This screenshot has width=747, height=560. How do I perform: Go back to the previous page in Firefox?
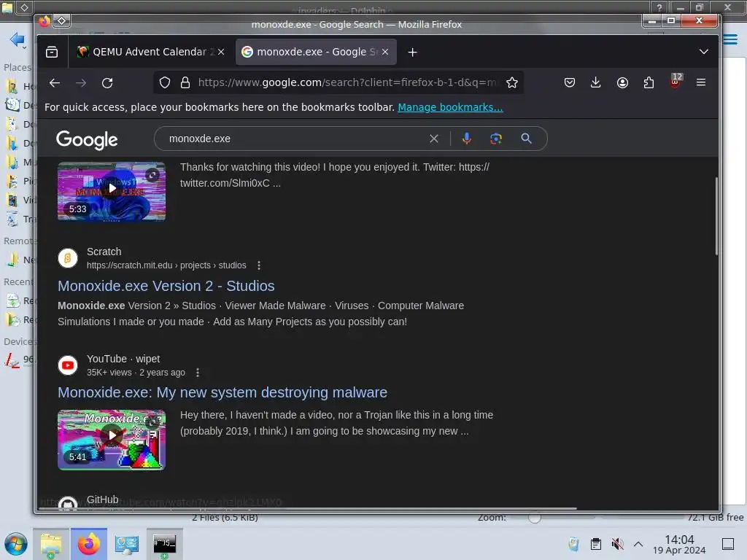coord(55,83)
